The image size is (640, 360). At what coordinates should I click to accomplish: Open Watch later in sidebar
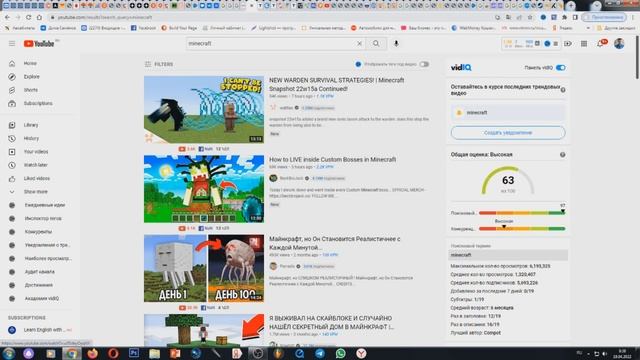(x=36, y=165)
